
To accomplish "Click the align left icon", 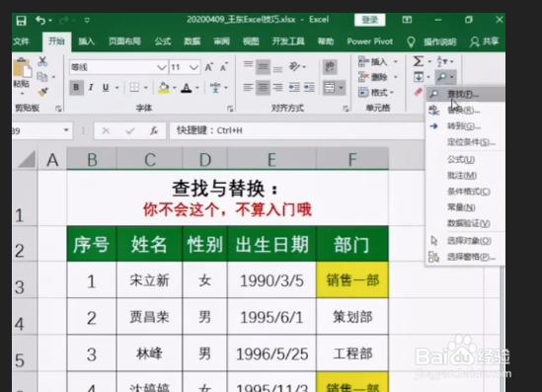I will tap(248, 88).
